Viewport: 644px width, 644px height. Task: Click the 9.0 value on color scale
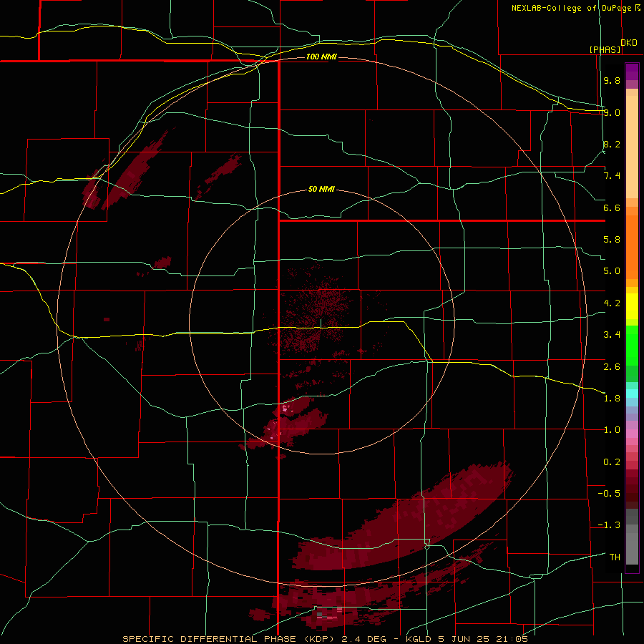(612, 112)
